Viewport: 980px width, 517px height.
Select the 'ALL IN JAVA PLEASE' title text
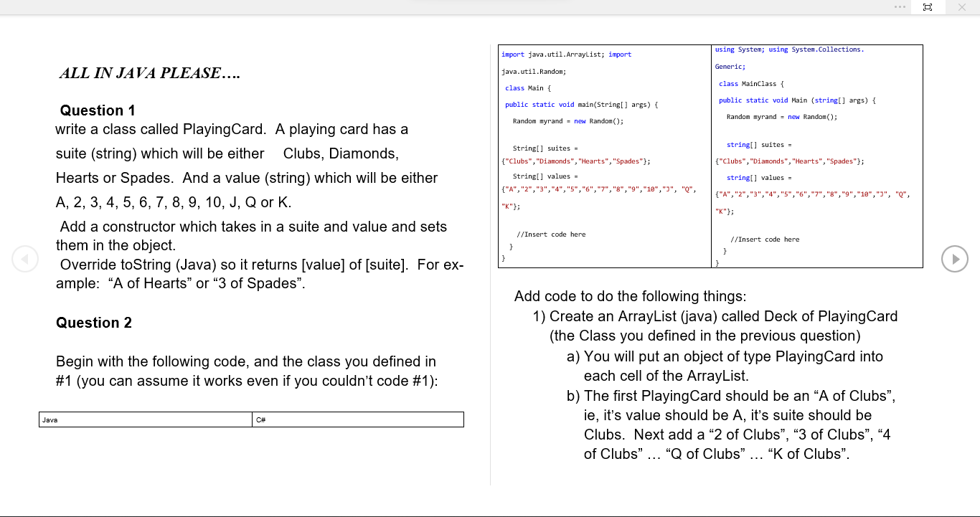coord(150,72)
